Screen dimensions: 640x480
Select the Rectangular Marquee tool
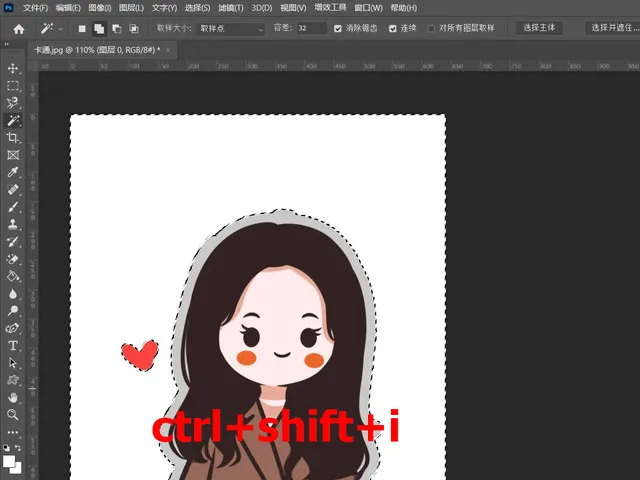(13, 85)
